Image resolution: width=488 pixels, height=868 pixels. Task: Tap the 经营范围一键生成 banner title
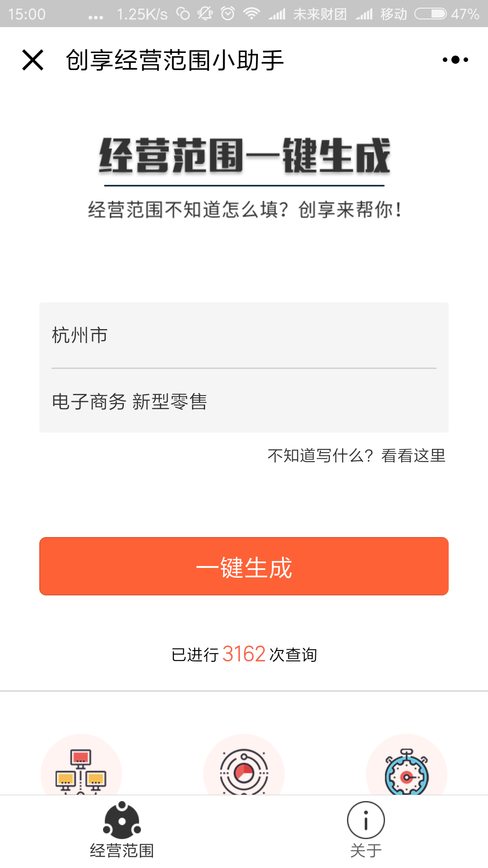[244, 156]
